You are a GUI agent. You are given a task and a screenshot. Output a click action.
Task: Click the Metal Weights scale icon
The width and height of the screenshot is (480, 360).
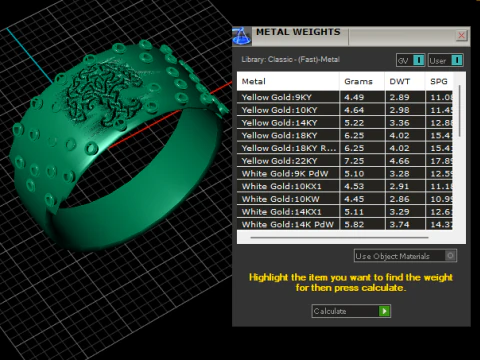click(242, 36)
